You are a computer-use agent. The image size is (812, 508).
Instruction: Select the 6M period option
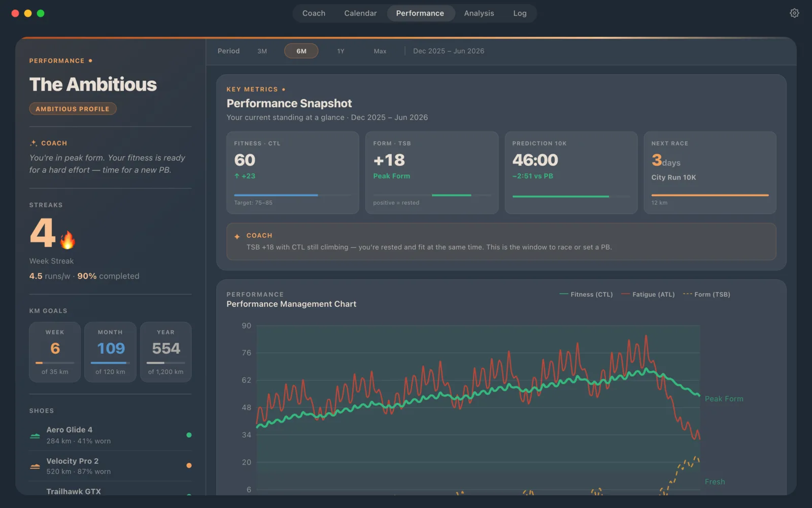[301, 51]
